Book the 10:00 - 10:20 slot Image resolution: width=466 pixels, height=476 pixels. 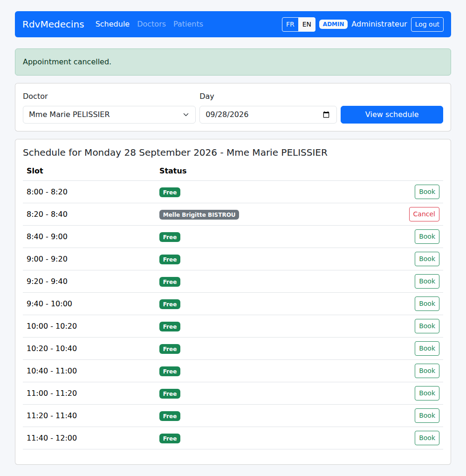pyautogui.click(x=427, y=326)
